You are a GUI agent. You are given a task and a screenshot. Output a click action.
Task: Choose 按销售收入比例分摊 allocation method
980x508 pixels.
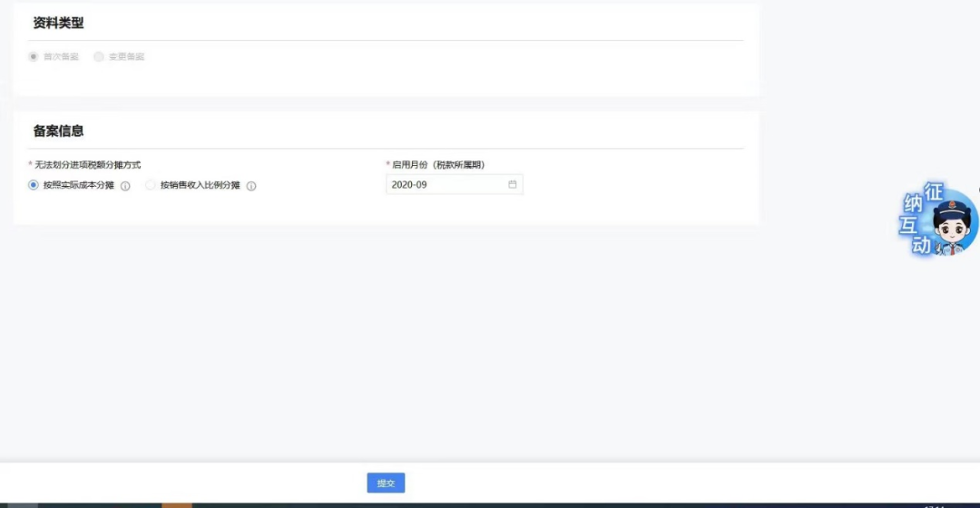coord(151,185)
